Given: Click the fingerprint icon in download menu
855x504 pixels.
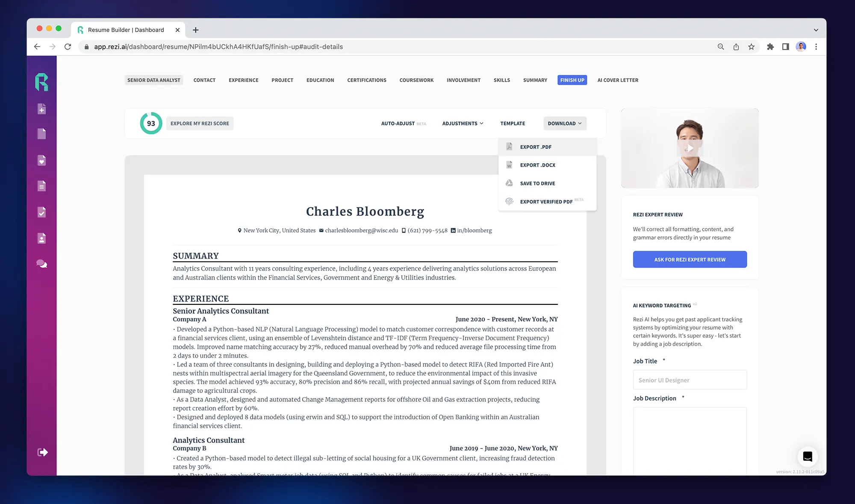Looking at the screenshot, I should pyautogui.click(x=509, y=201).
